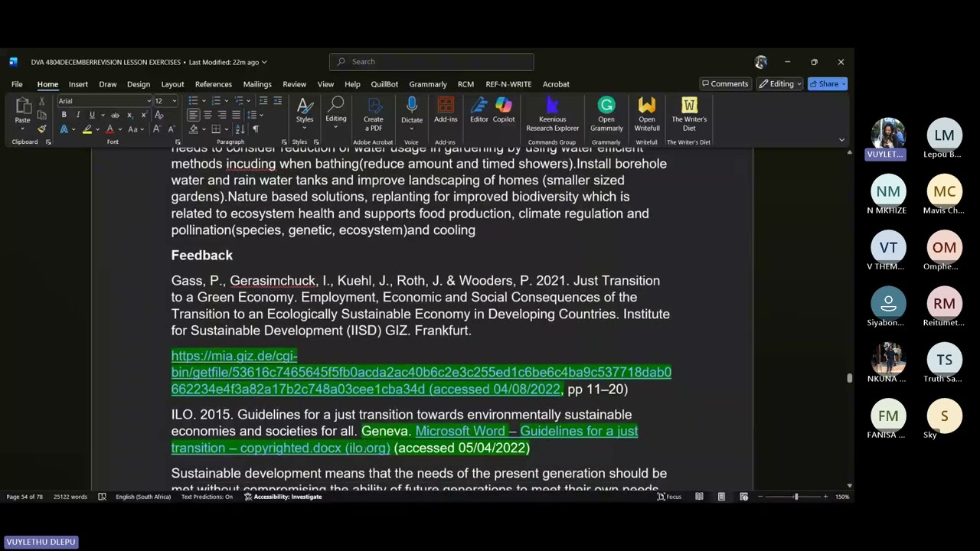Click the 150% zoom level indicator
Image resolution: width=980 pixels, height=551 pixels.
[842, 497]
